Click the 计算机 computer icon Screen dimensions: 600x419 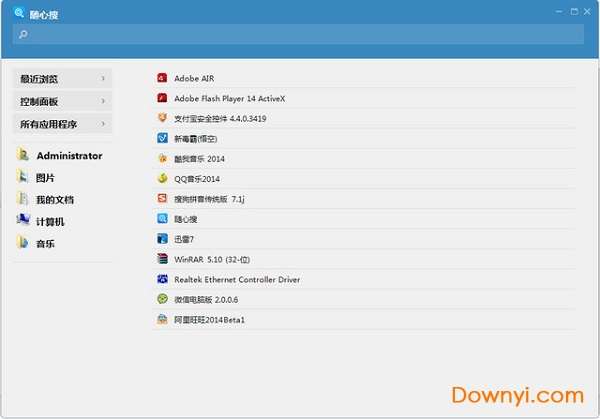pos(23,220)
